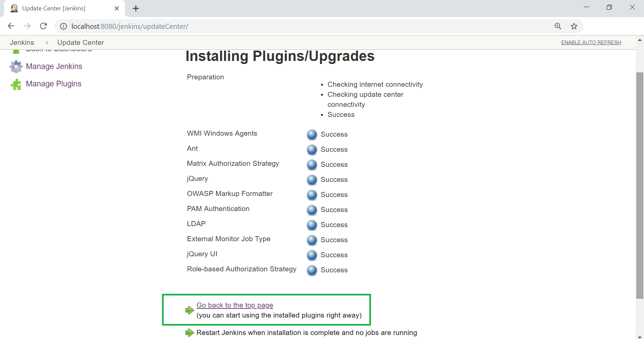Open the Update Center [Jenkins] tab
644x339 pixels.
point(64,8)
